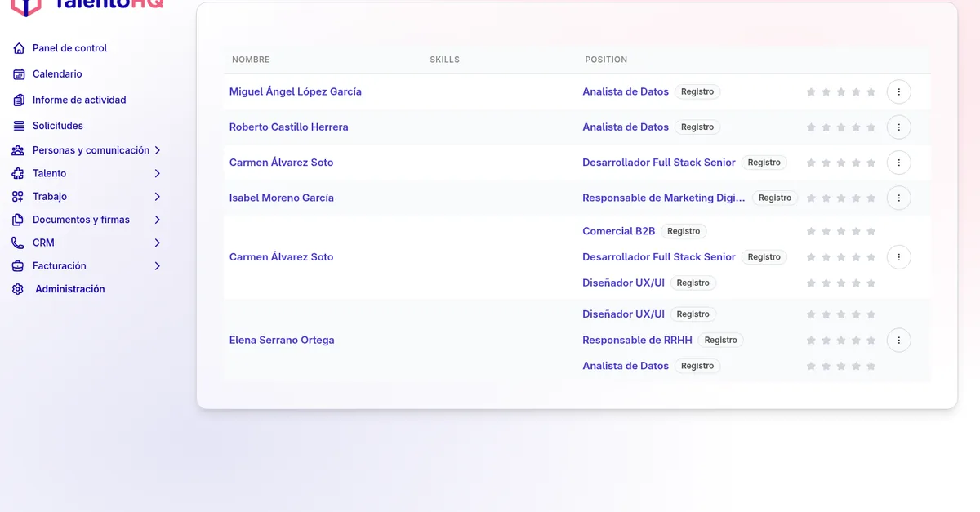Expand Personas y comunicación submenu chevron
The height and width of the screenshot is (512, 980).
158,150
